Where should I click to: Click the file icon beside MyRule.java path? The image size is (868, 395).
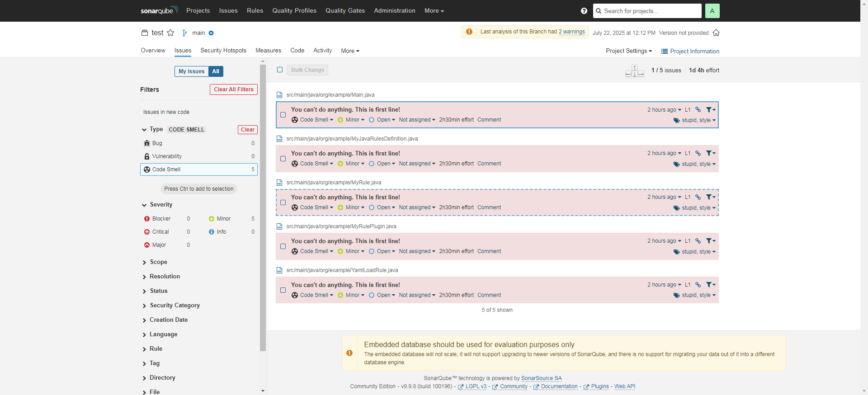(x=279, y=183)
